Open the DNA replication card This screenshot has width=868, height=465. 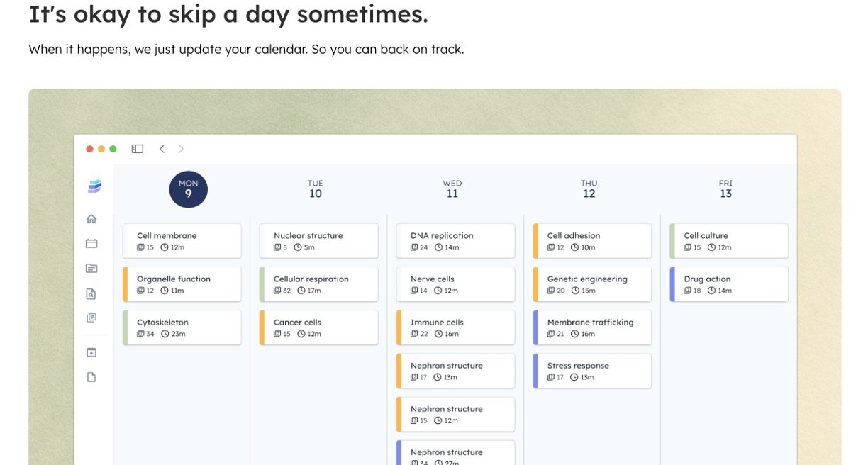click(x=455, y=241)
